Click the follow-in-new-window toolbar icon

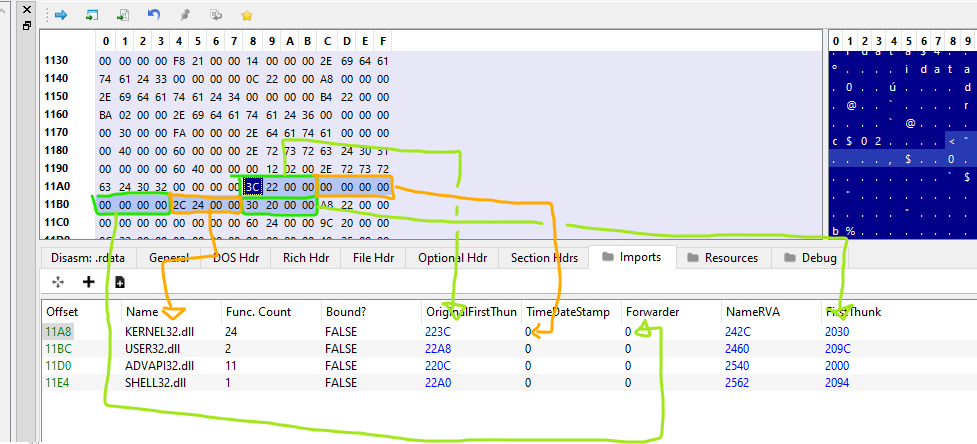tap(92, 14)
